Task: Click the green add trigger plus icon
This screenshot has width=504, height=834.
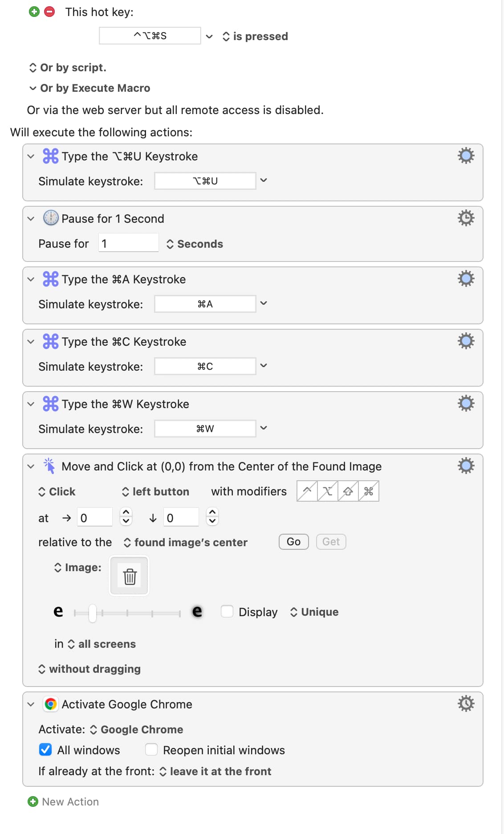Action: [34, 12]
